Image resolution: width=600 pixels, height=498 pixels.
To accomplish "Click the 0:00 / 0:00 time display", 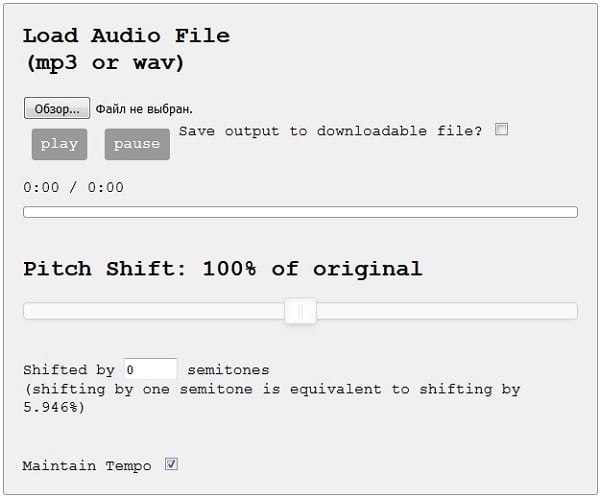I will pos(73,187).
